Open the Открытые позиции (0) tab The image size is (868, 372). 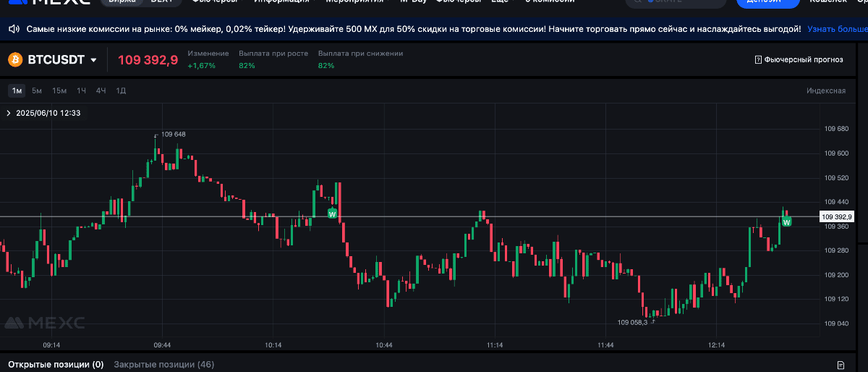[x=56, y=365]
